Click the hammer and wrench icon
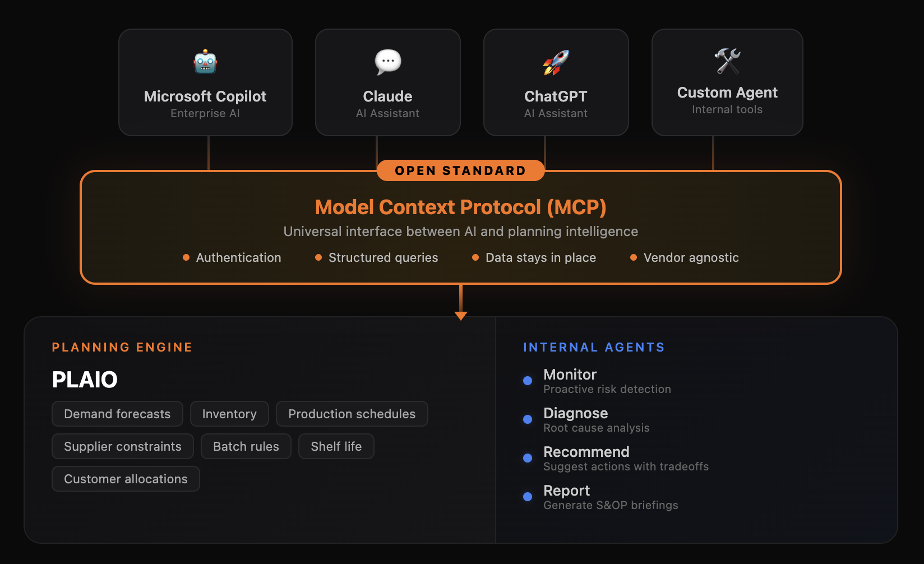The image size is (924, 564). [x=727, y=61]
